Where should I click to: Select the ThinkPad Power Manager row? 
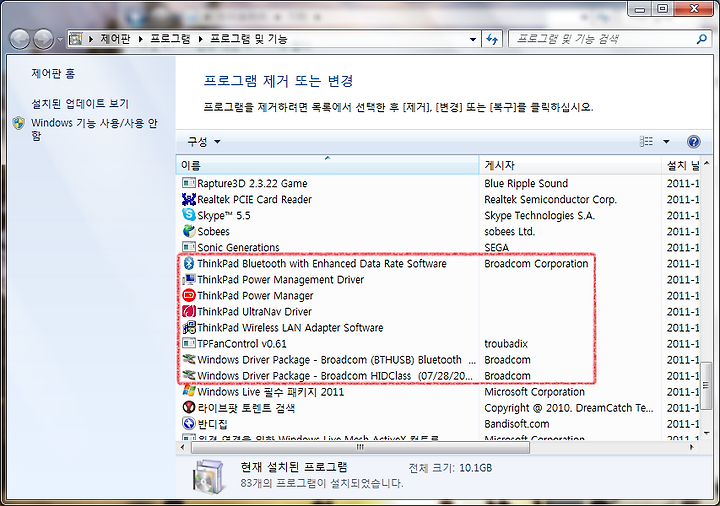click(438, 295)
